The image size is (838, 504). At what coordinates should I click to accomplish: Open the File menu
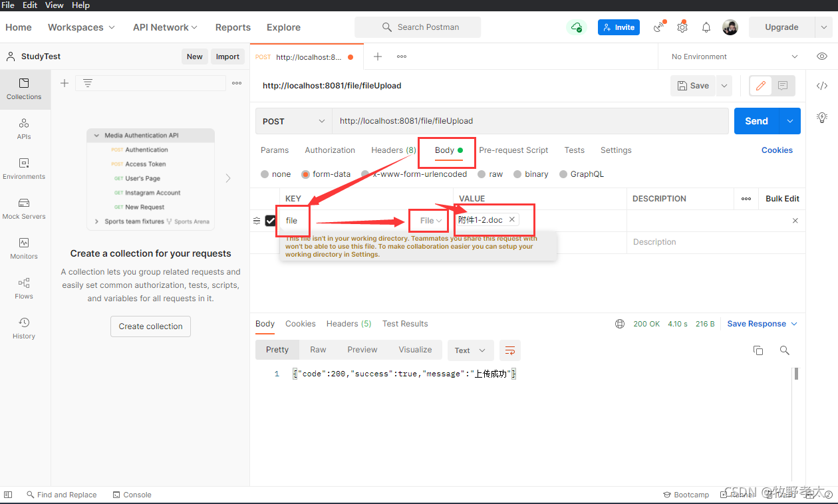point(8,5)
